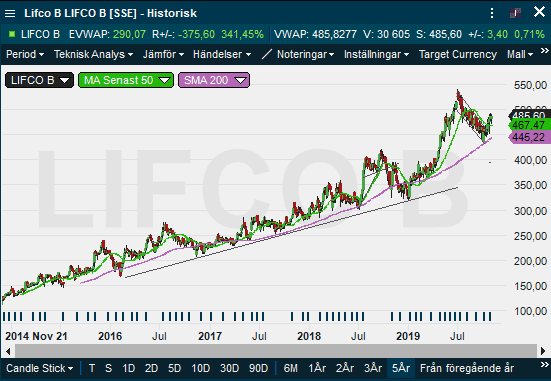Click the 550,00 price axis label
Screen dimensions: 551x381
pyautogui.click(x=530, y=85)
